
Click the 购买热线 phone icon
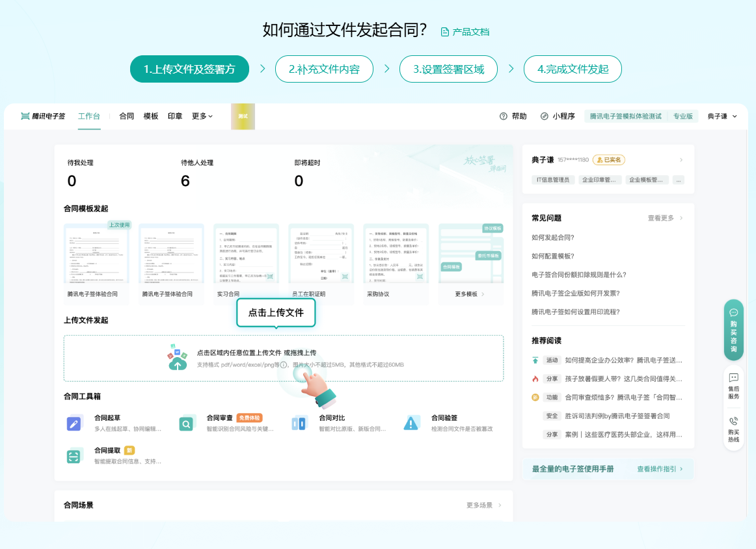(x=734, y=422)
